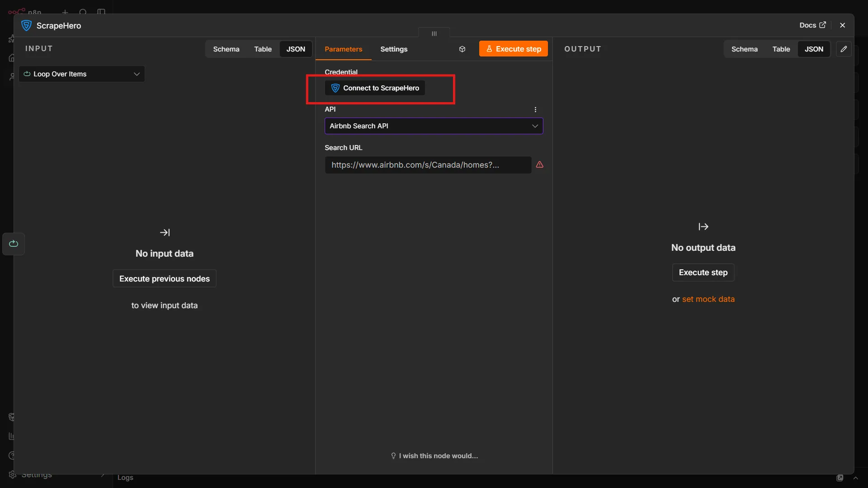Click the set mock data link
The image size is (868, 488).
point(708,299)
